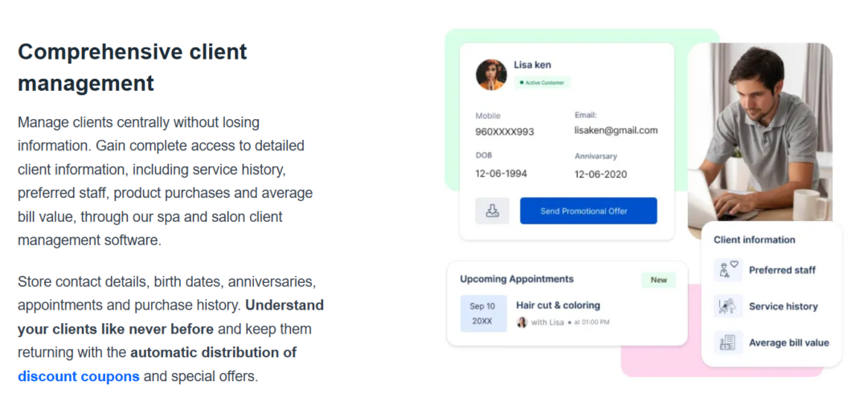Click the Service history icon
868x402 pixels.
[728, 306]
